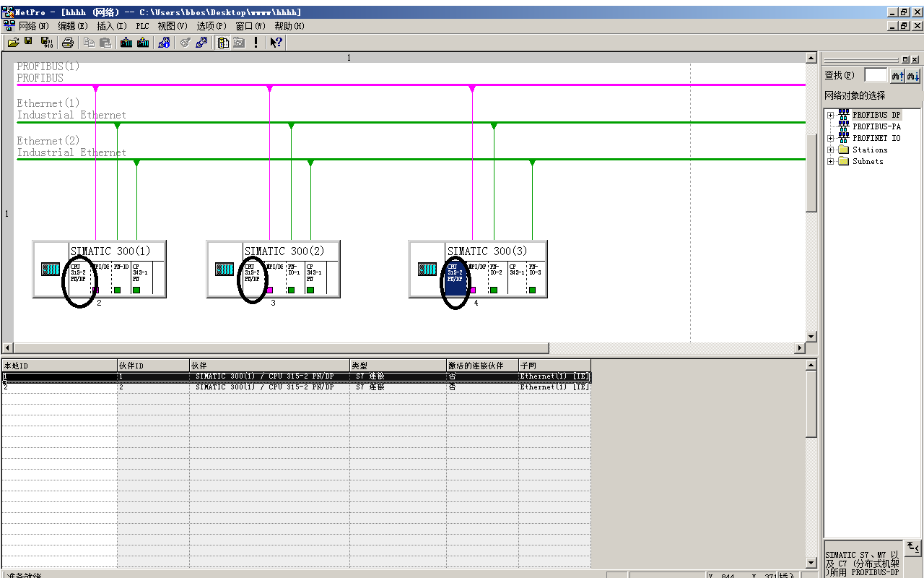924x578 pixels.
Task: Click the rack icon of SIMATIC 300(3)
Action: (x=428, y=269)
